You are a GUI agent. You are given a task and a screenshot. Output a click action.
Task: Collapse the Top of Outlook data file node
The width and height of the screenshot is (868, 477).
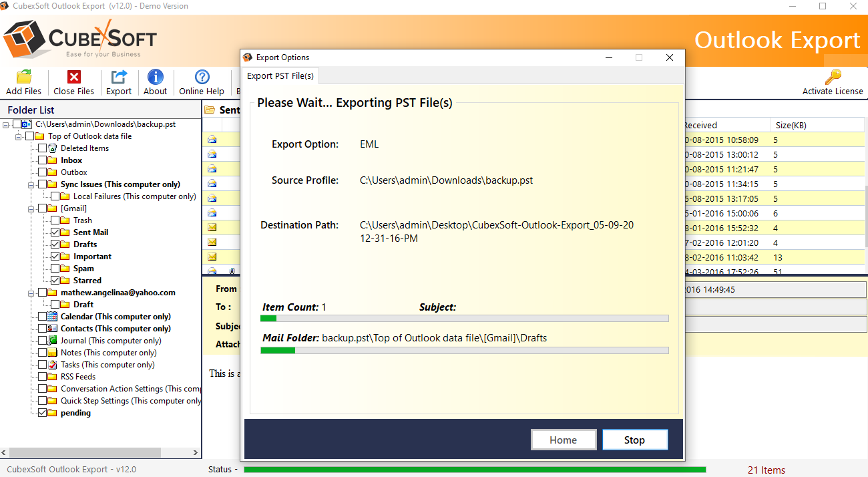click(x=19, y=136)
